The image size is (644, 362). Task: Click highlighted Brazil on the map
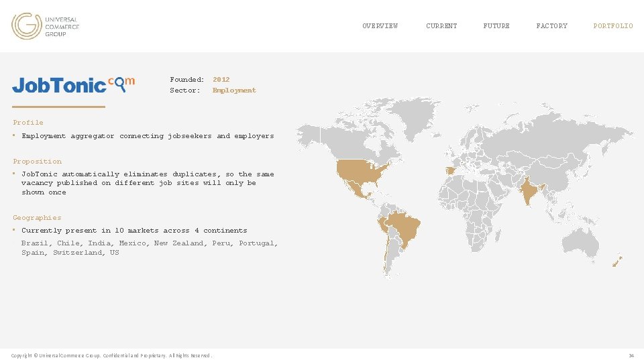(x=405, y=228)
